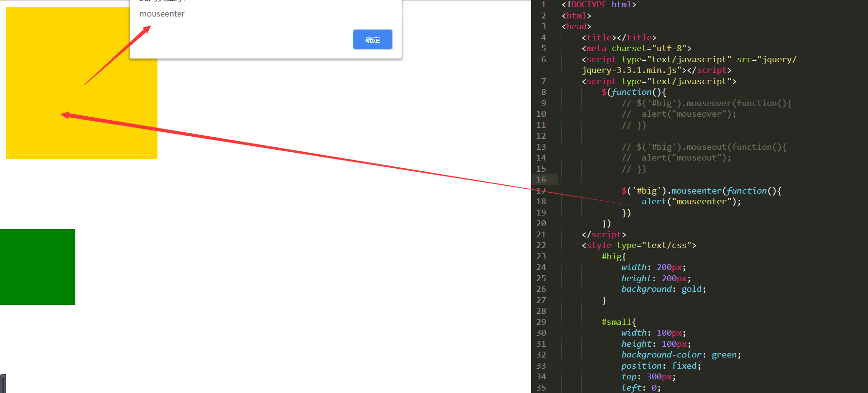Screen dimensions: 868x393
Task: Click the 'background: gold;' declaration
Action: (x=663, y=289)
